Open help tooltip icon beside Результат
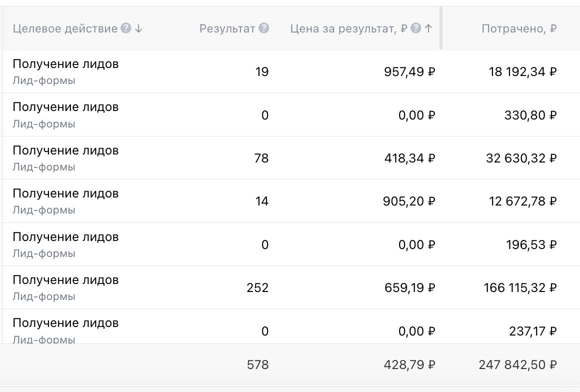 click(264, 28)
